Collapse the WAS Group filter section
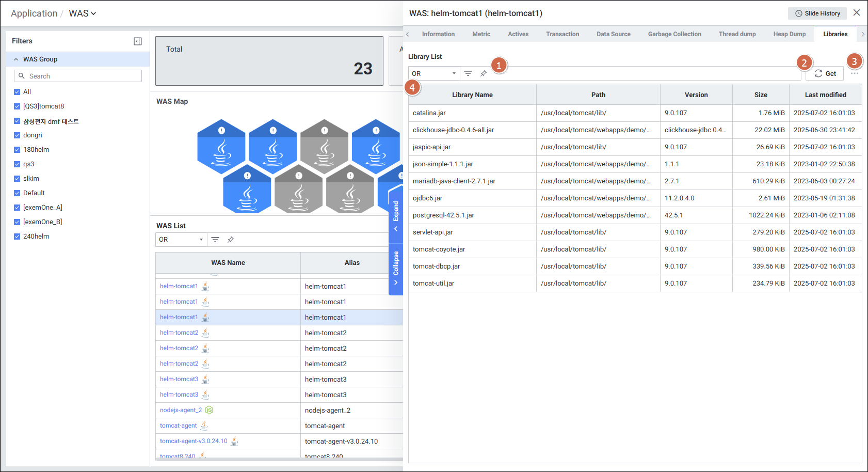Screen dimensions: 868x472 coord(16,59)
